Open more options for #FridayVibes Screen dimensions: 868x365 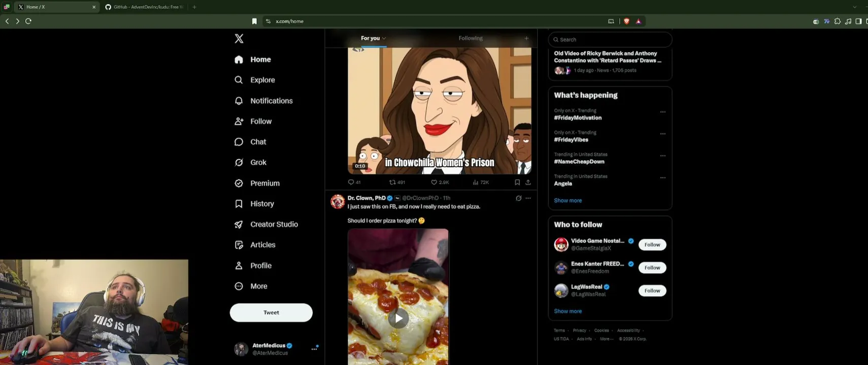[662, 134]
